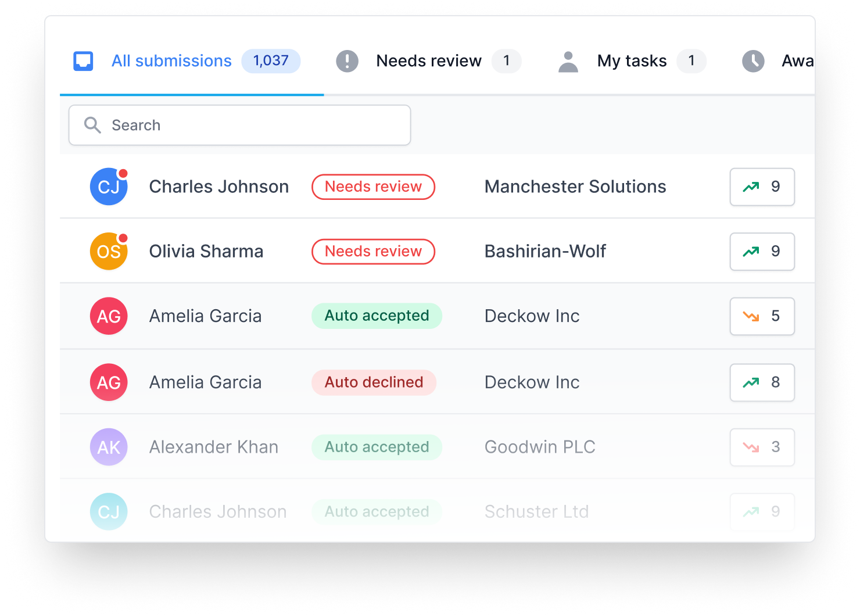Click the My tasks person icon
860x616 pixels.
click(568, 61)
